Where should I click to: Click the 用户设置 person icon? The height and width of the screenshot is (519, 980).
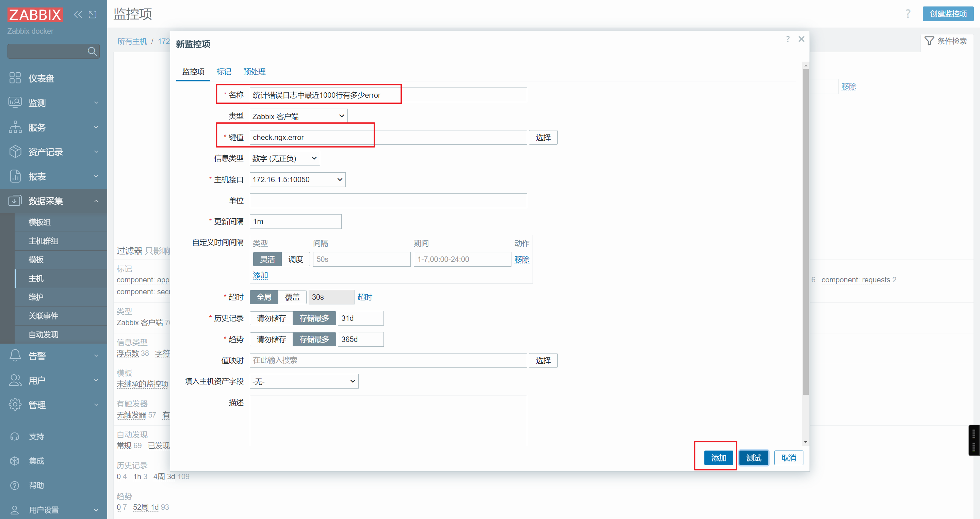(x=15, y=510)
